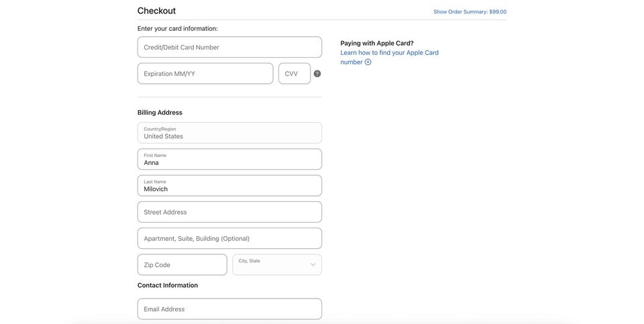Click into the CVV field
The width and height of the screenshot is (644, 324).
click(294, 74)
